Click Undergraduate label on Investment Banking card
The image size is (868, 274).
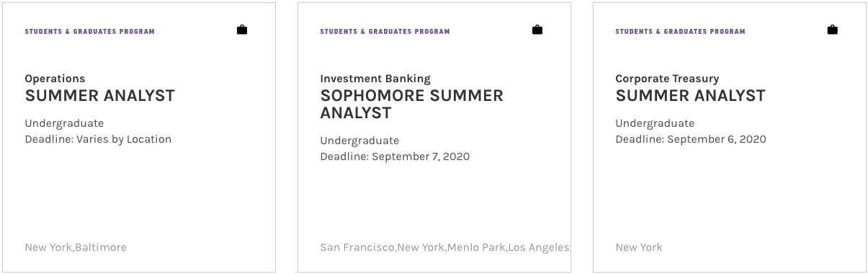[359, 141]
